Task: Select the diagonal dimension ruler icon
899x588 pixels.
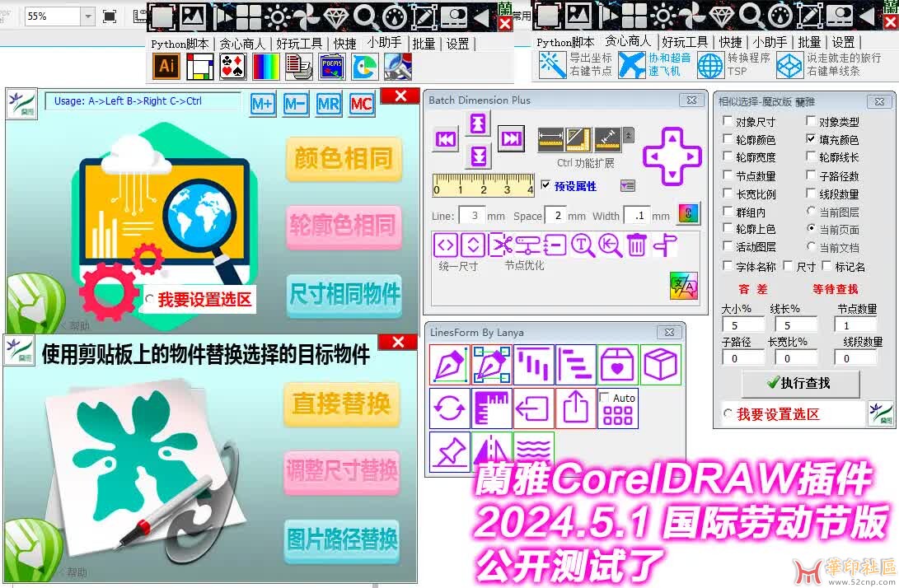Action: tap(606, 139)
